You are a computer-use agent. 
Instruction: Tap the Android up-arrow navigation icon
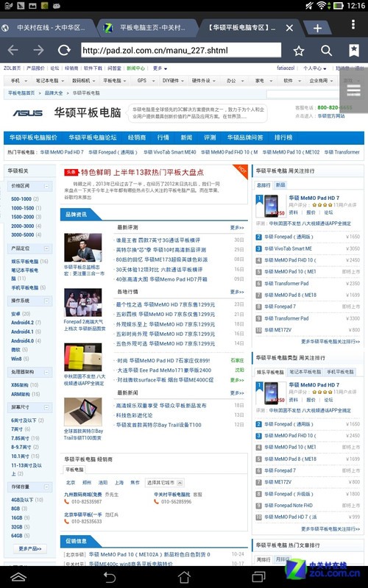18,577
